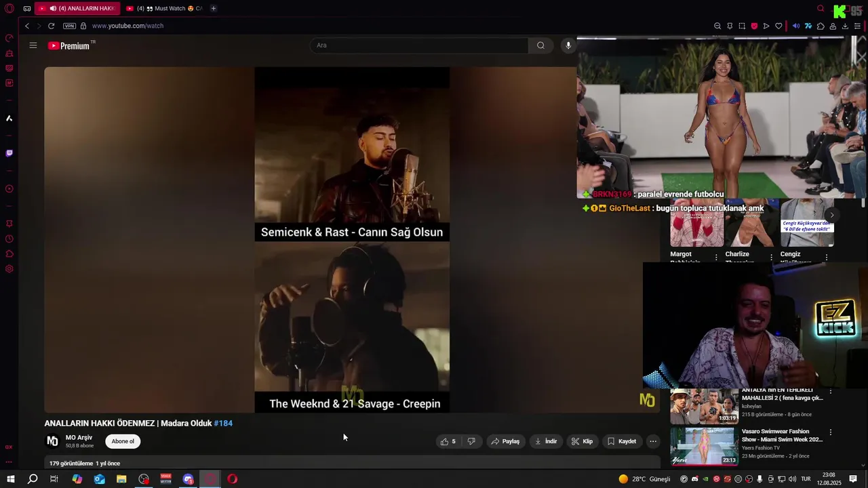Take a snapshot with capture icon
Screen dimensions: 868x488
pyautogui.click(x=742, y=26)
